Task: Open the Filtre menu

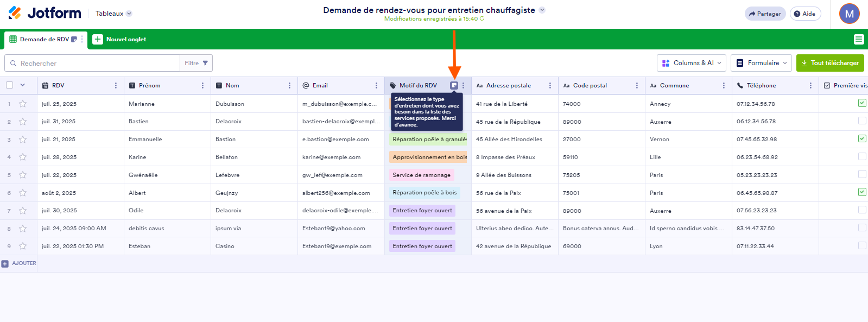Action: click(196, 63)
